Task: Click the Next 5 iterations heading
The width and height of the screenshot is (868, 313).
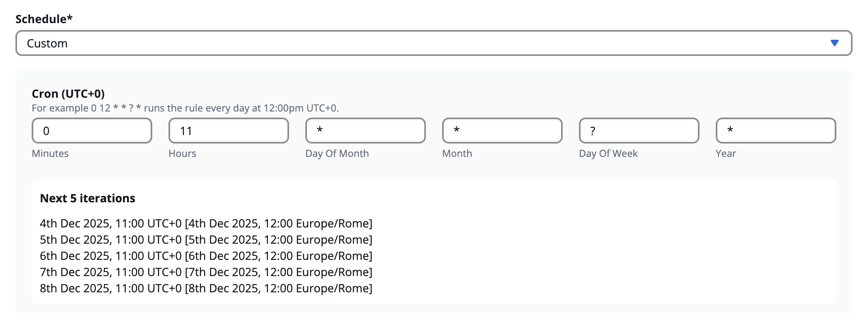Action: (88, 198)
